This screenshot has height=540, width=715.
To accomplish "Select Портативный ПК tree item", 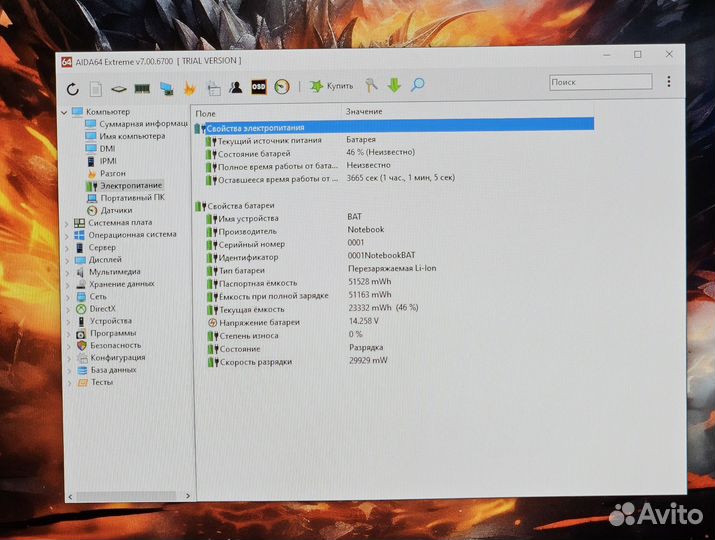I will 126,198.
